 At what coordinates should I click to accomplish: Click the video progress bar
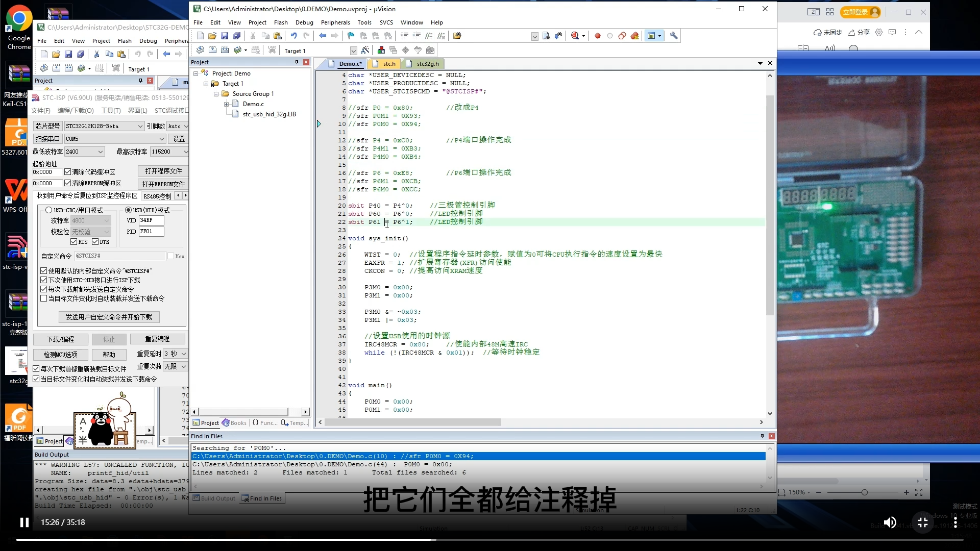[489, 539]
